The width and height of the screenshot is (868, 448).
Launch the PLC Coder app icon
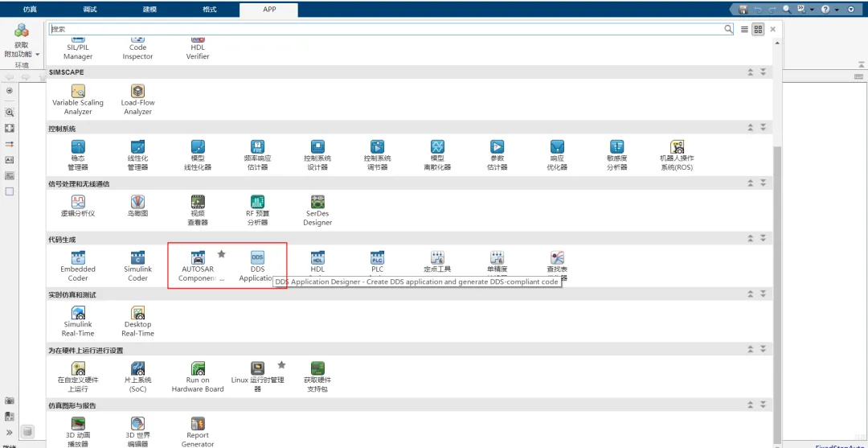coord(377,257)
